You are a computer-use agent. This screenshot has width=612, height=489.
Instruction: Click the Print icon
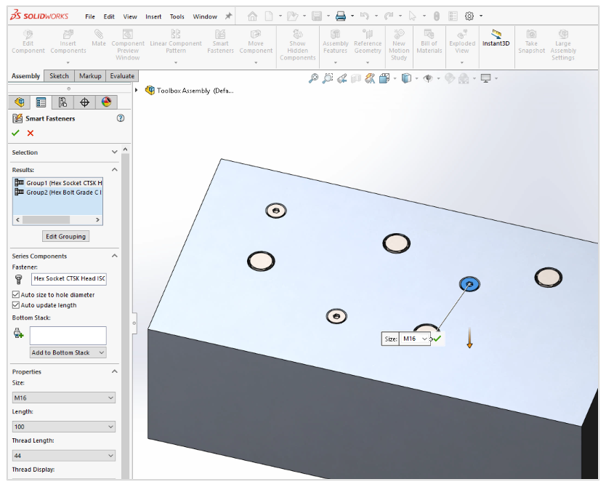click(341, 16)
